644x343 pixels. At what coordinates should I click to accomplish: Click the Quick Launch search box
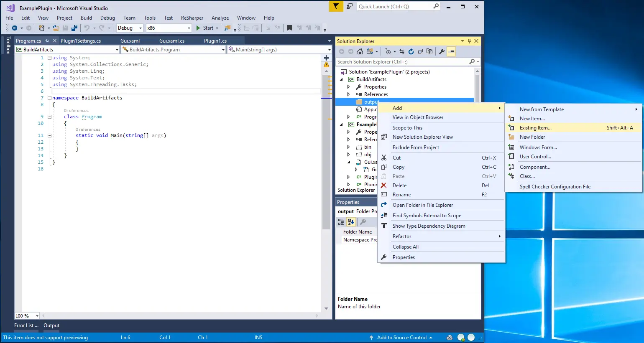(398, 6)
